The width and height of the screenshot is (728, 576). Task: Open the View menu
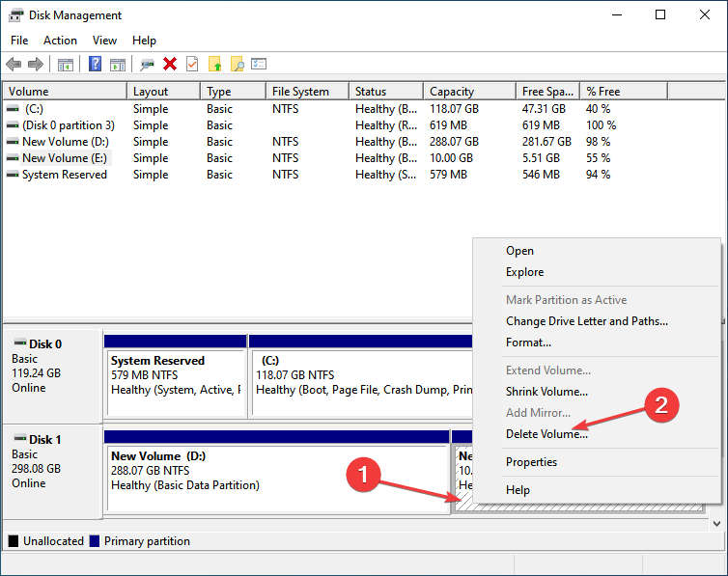tap(104, 41)
